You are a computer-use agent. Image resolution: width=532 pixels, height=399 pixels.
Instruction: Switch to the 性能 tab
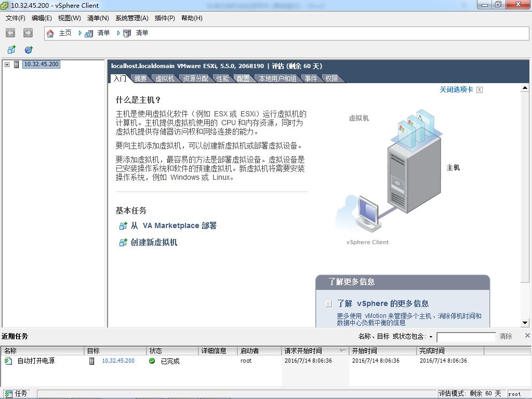point(222,78)
